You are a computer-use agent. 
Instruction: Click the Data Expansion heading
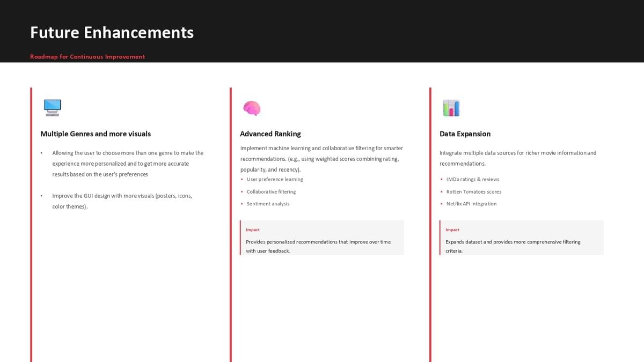[x=465, y=134]
